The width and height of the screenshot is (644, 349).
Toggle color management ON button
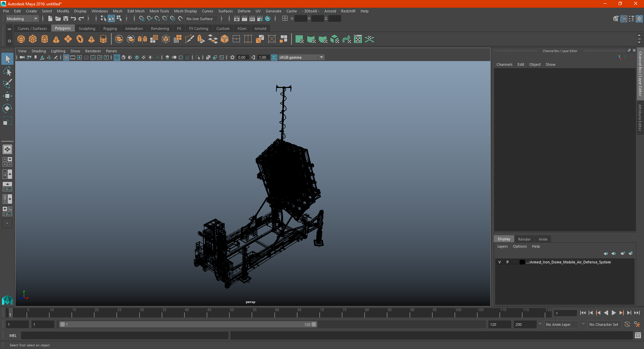click(x=274, y=57)
